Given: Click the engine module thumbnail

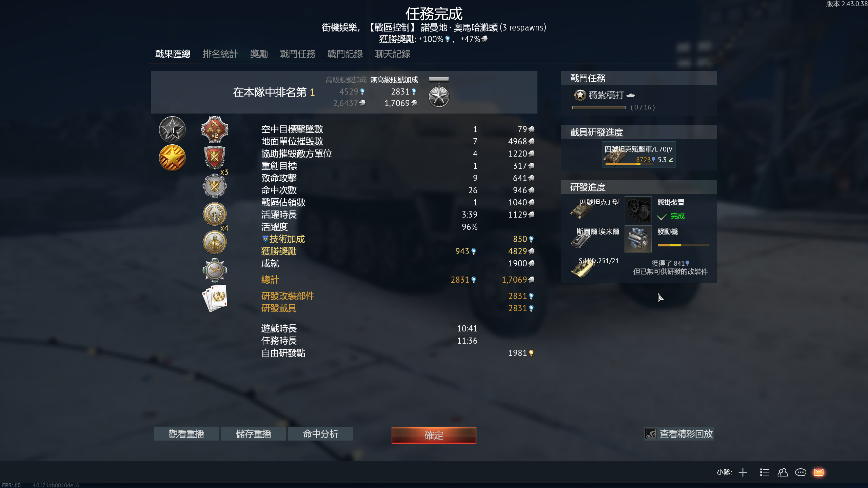Looking at the screenshot, I should [638, 239].
